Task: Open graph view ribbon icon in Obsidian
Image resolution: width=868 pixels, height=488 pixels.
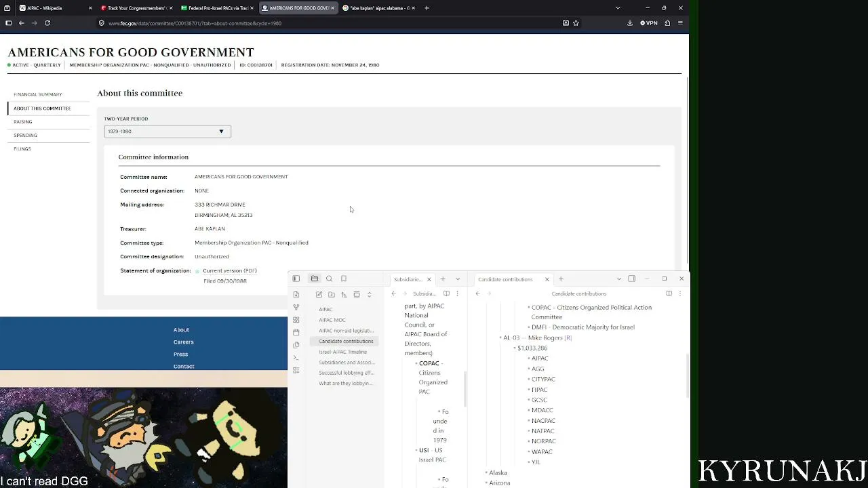Action: [296, 307]
